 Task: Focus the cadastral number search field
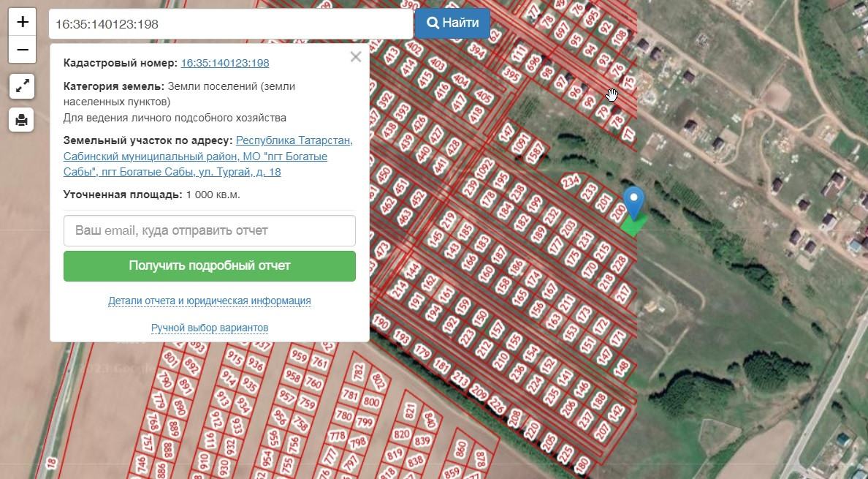[x=231, y=24]
